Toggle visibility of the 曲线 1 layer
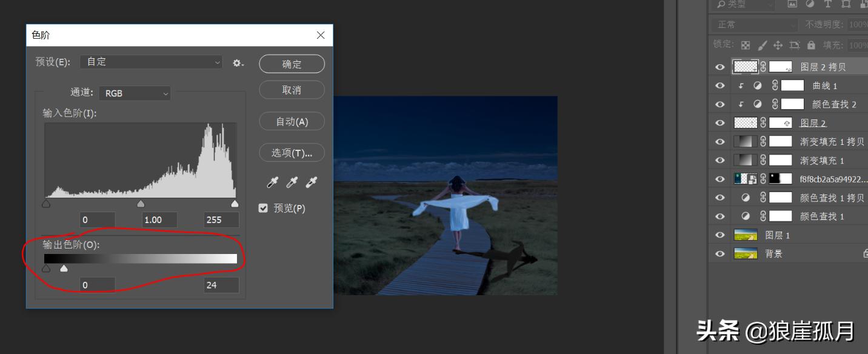868x354 pixels. pos(720,85)
